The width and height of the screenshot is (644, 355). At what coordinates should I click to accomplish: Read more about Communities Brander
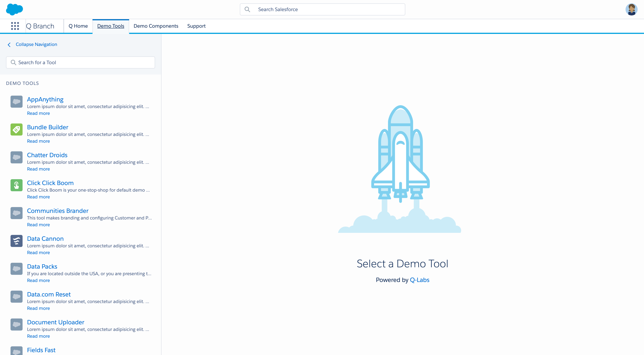(x=39, y=225)
